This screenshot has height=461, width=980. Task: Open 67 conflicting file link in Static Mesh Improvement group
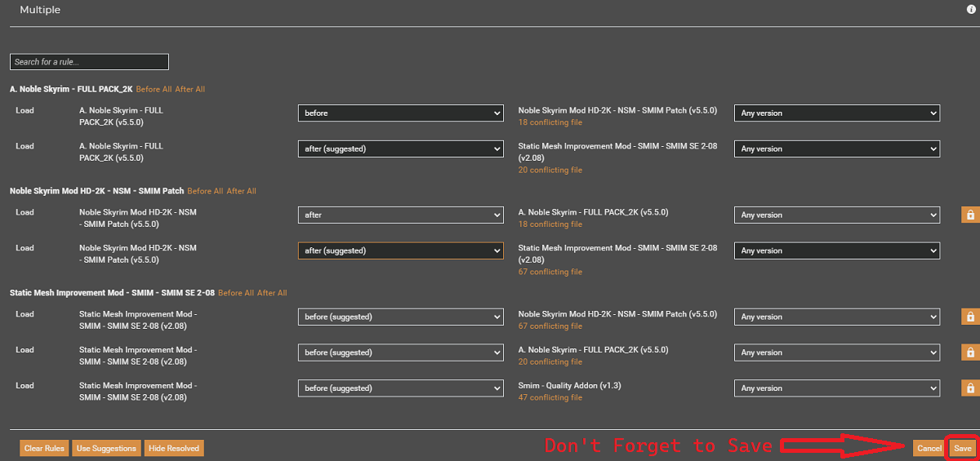point(550,326)
